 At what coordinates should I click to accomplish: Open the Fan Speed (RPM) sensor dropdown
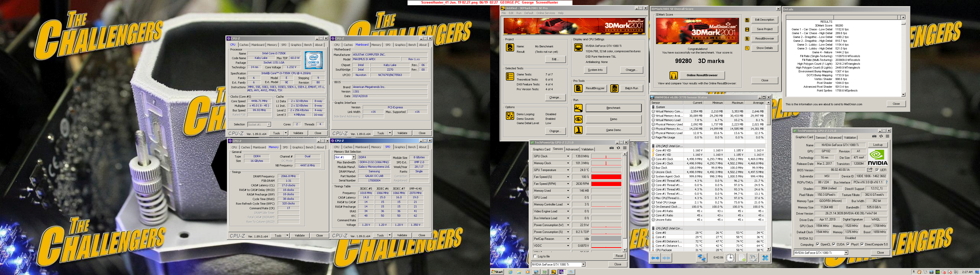(568, 184)
